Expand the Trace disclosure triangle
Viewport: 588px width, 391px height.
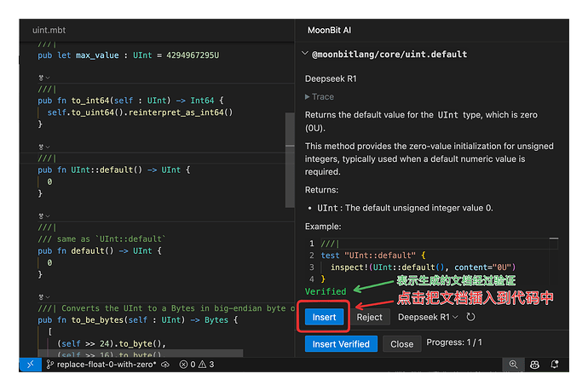click(307, 97)
